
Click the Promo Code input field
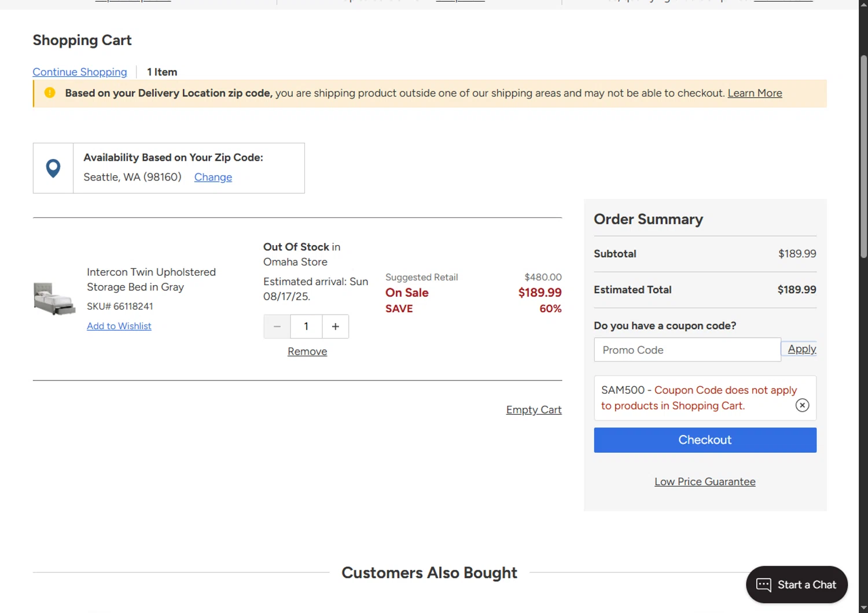coord(687,350)
